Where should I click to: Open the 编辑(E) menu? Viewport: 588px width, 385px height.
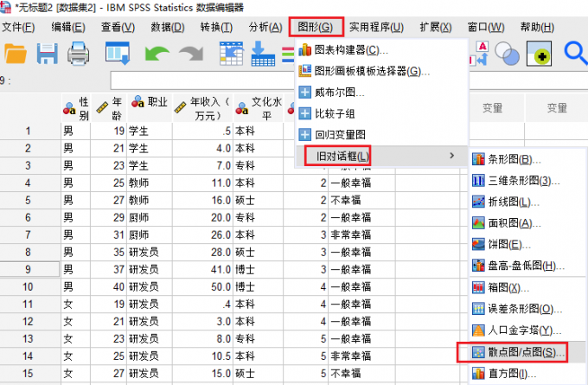[67, 27]
